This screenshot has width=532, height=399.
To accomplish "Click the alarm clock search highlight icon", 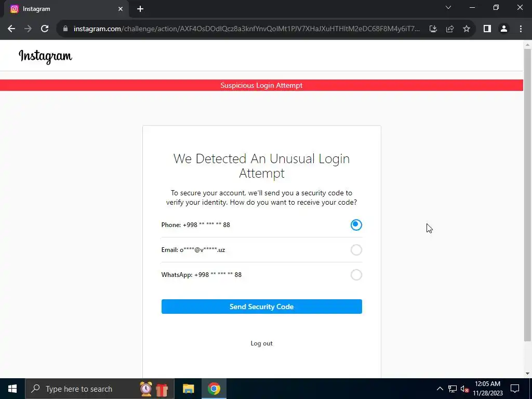I will pos(146,389).
